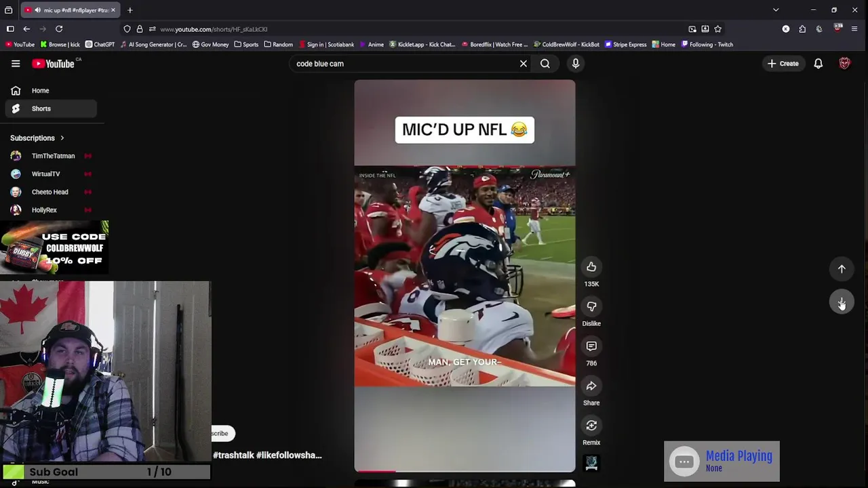Open site lock security info
The image size is (868, 488).
pyautogui.click(x=140, y=29)
